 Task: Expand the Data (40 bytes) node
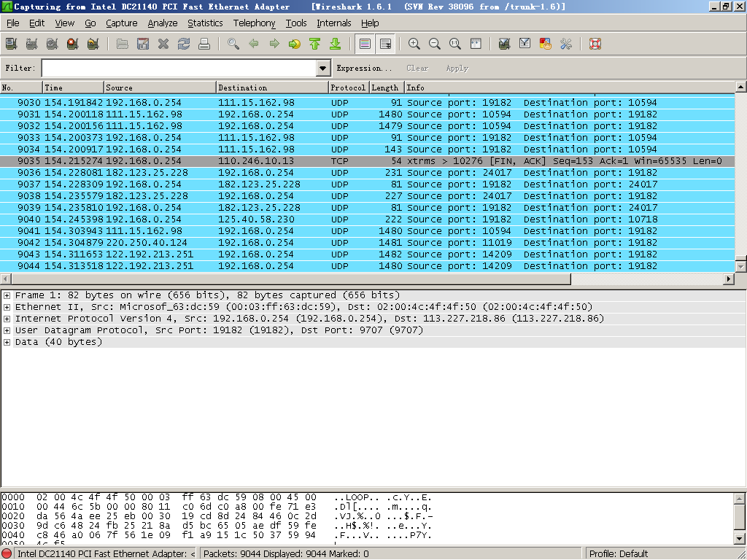7,342
